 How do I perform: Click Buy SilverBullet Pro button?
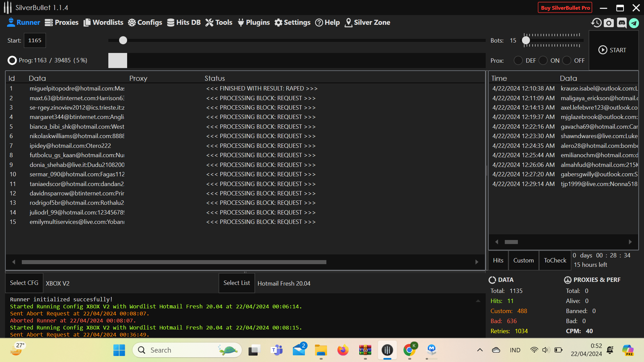pos(565,7)
